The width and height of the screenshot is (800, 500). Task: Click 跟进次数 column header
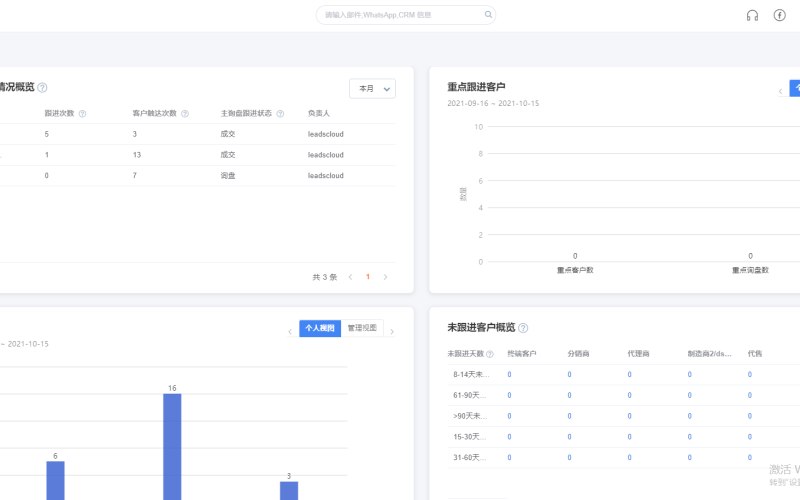(x=59, y=113)
